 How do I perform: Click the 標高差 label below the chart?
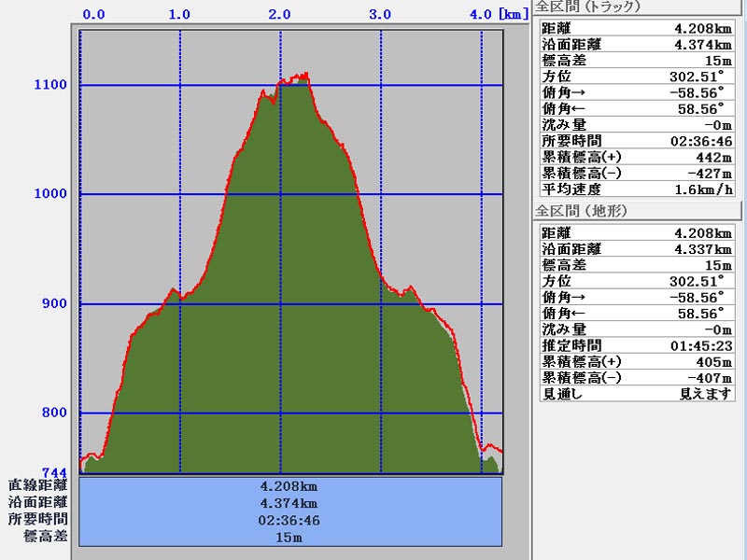(x=45, y=537)
